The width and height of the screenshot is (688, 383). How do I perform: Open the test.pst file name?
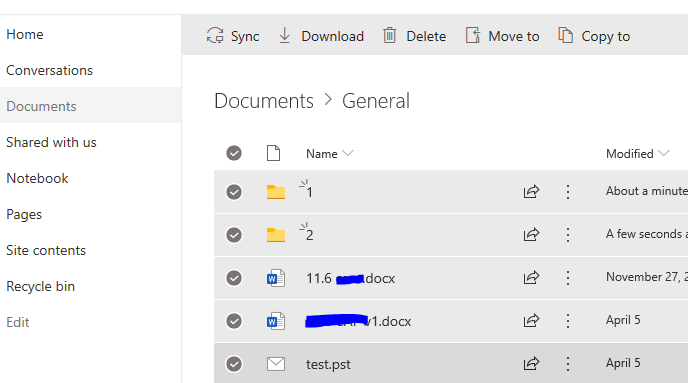click(328, 364)
